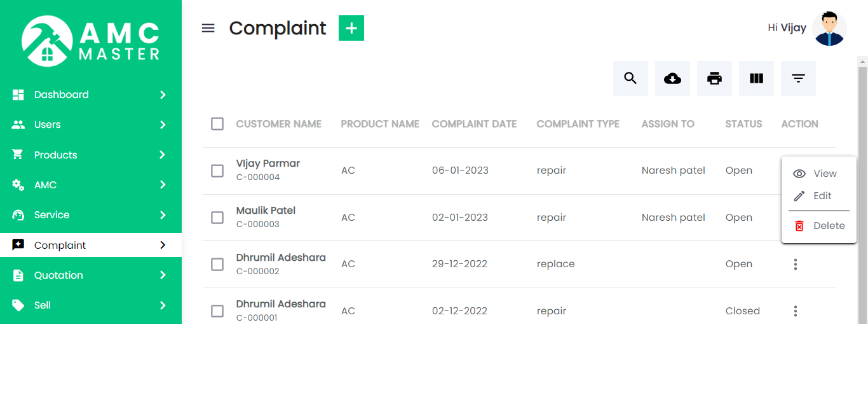Open the search icon in the toolbar
The image size is (868, 397).
tap(630, 78)
